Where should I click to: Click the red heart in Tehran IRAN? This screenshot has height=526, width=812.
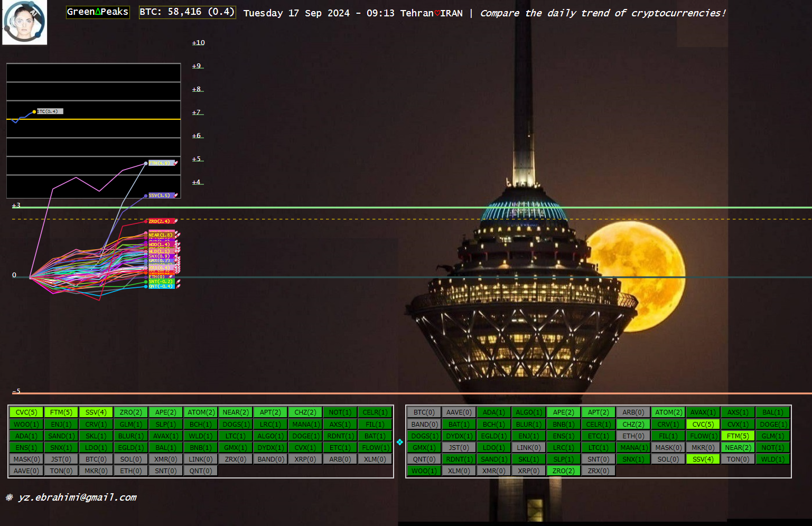(437, 13)
